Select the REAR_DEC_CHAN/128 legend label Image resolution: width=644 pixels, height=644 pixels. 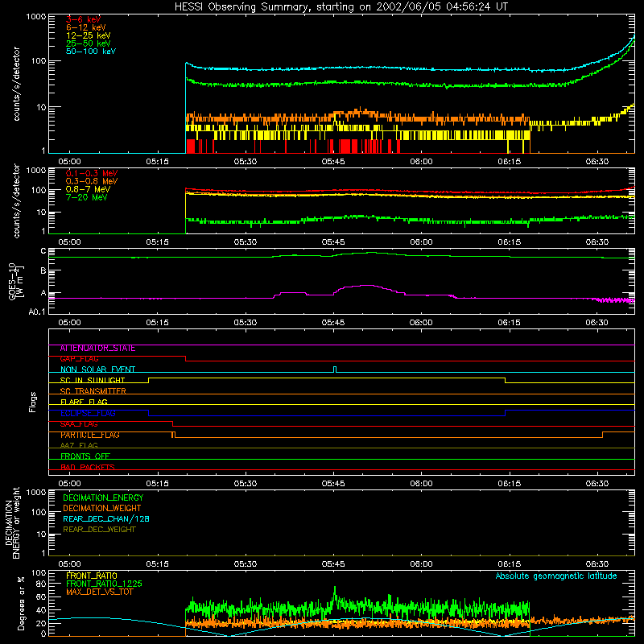click(106, 518)
